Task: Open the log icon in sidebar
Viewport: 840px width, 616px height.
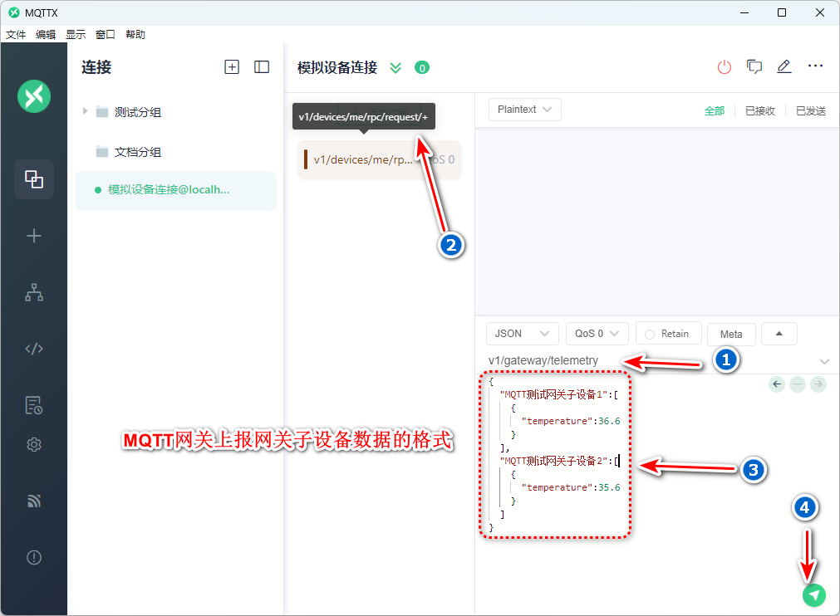Action: [34, 405]
